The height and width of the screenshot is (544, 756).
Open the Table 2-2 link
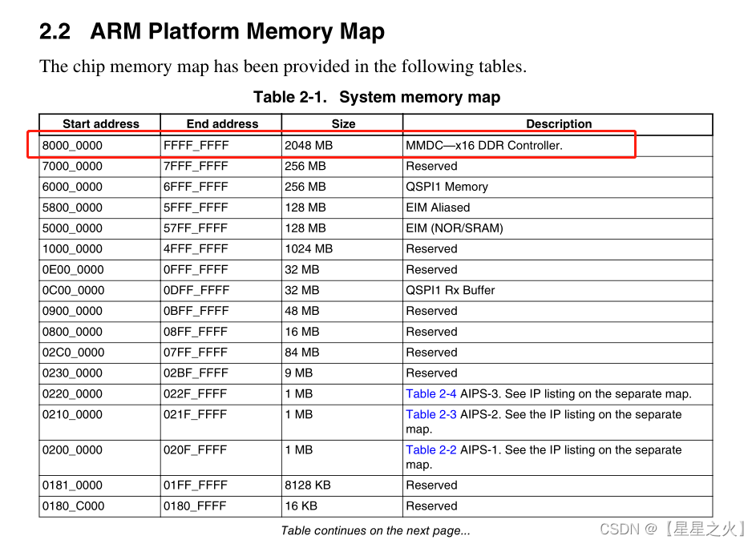[x=431, y=449]
